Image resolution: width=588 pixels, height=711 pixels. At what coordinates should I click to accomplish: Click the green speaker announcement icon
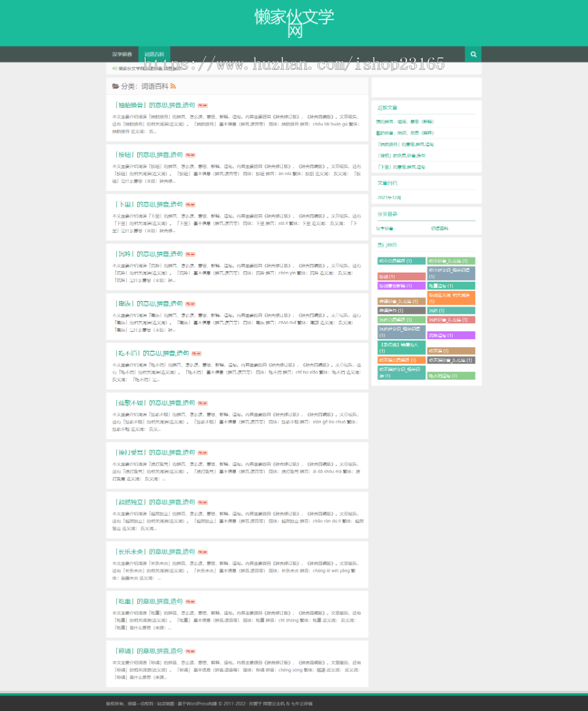pyautogui.click(x=115, y=69)
